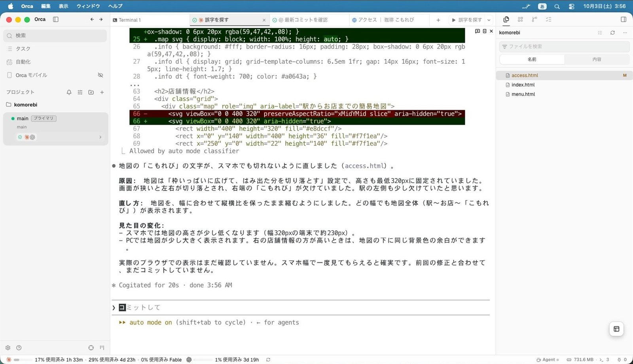Toggle the left sidebar panel icon
633x364 pixels.
[56, 19]
